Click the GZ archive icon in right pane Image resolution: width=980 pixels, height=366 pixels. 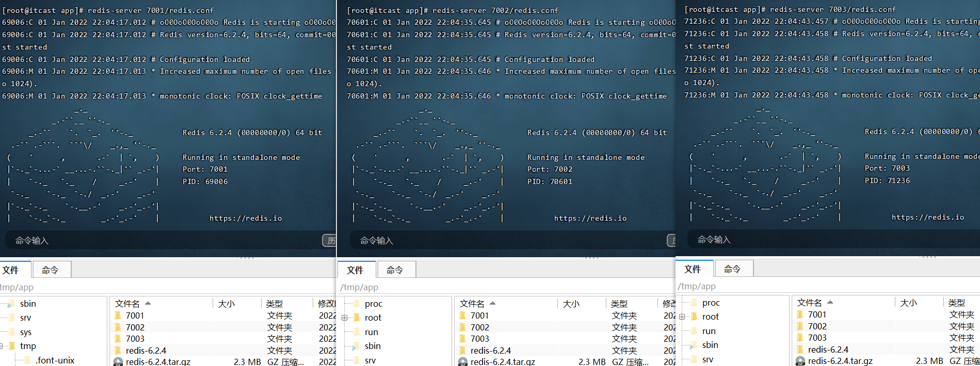(800, 361)
